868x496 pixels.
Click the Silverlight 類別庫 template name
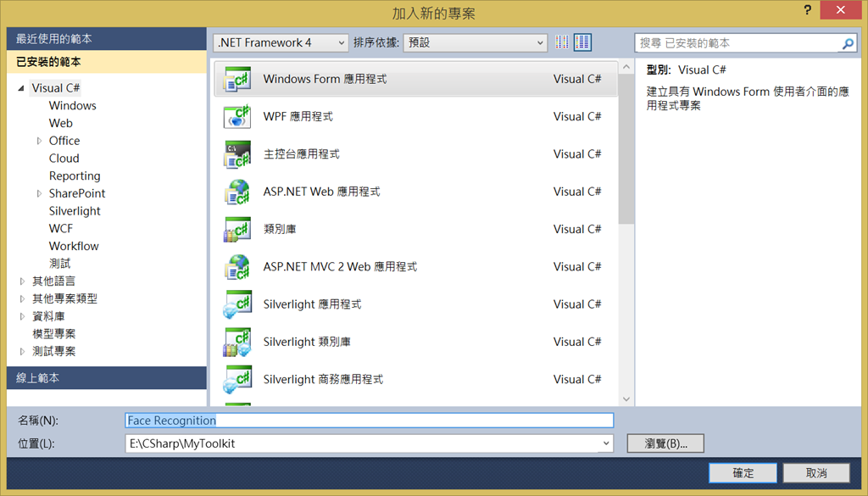[x=307, y=342]
